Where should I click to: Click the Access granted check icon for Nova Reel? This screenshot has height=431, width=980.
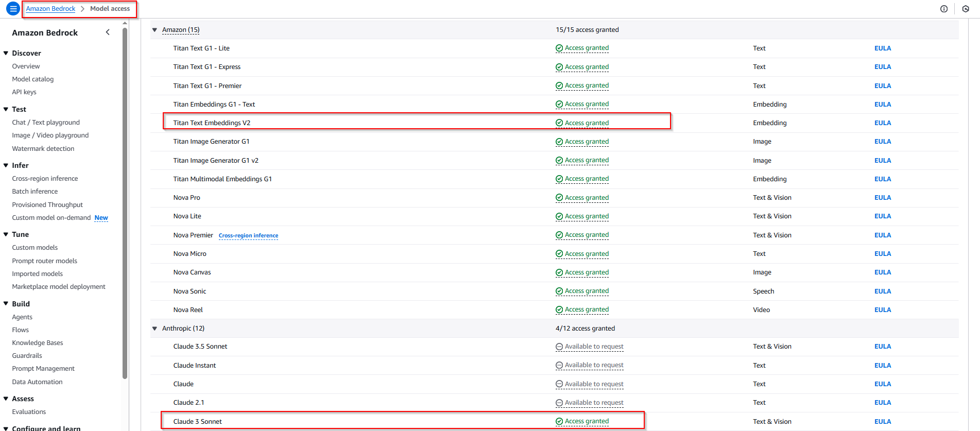coord(559,310)
